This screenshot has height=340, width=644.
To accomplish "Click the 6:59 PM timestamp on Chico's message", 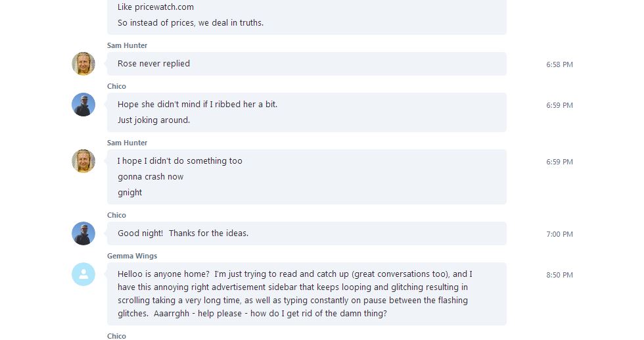I will click(x=559, y=105).
